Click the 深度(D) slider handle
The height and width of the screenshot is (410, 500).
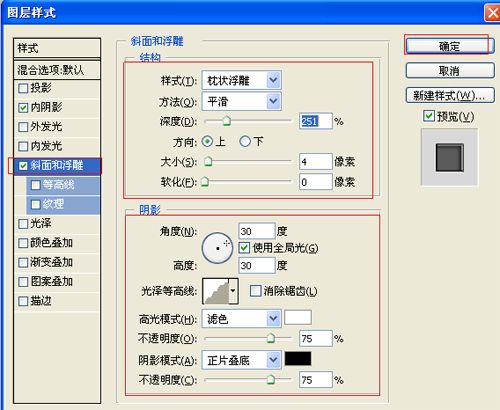pyautogui.click(x=227, y=121)
